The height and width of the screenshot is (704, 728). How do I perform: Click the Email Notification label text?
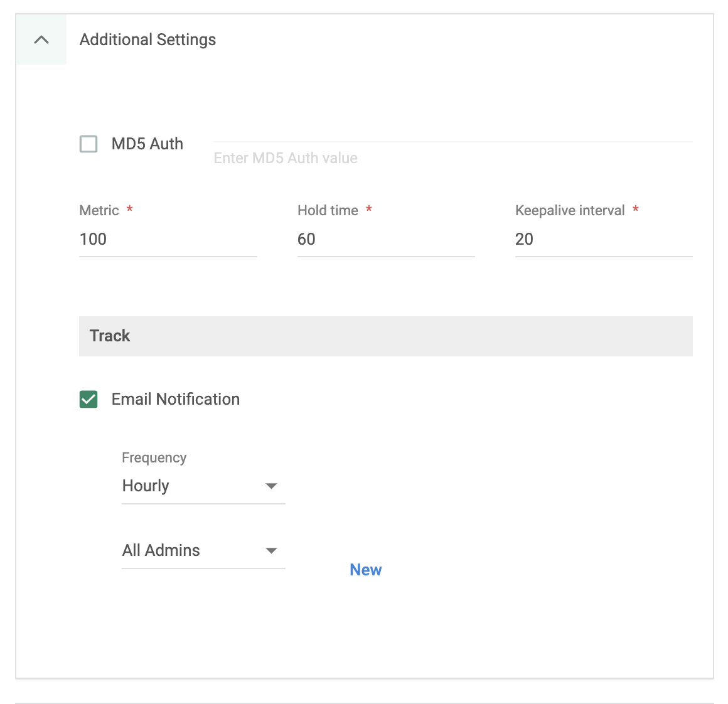(175, 399)
